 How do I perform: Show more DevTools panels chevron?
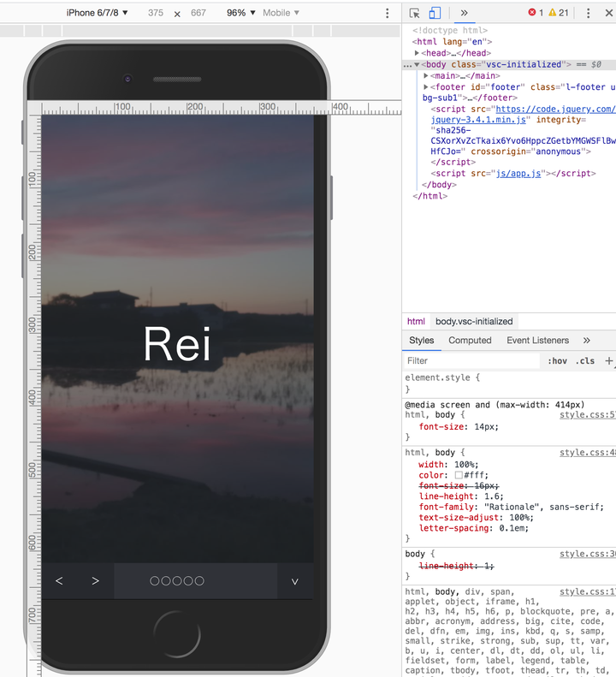pyautogui.click(x=464, y=13)
